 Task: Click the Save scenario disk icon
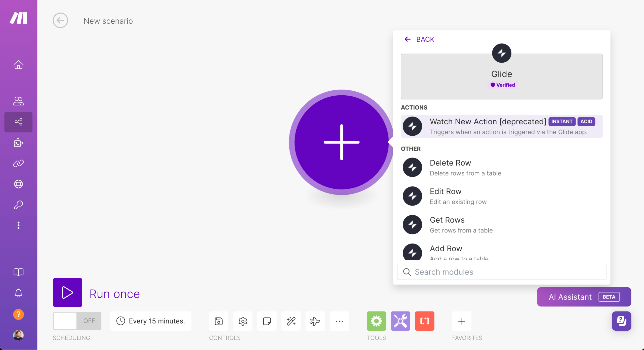tap(219, 321)
